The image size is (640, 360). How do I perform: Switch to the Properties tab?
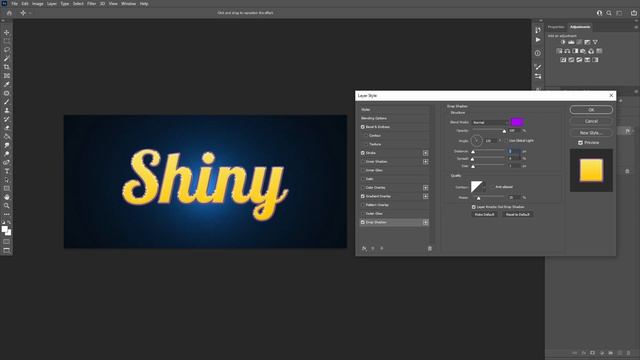(556, 27)
